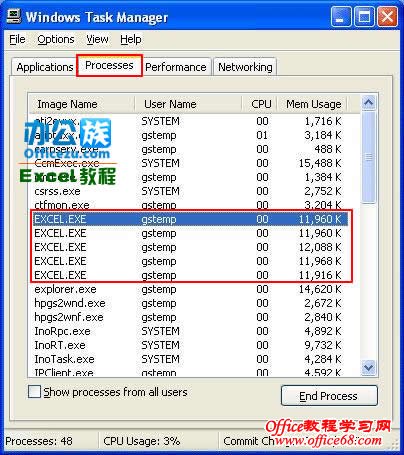404x455 pixels.
Task: Open the View menu
Action: [x=97, y=39]
